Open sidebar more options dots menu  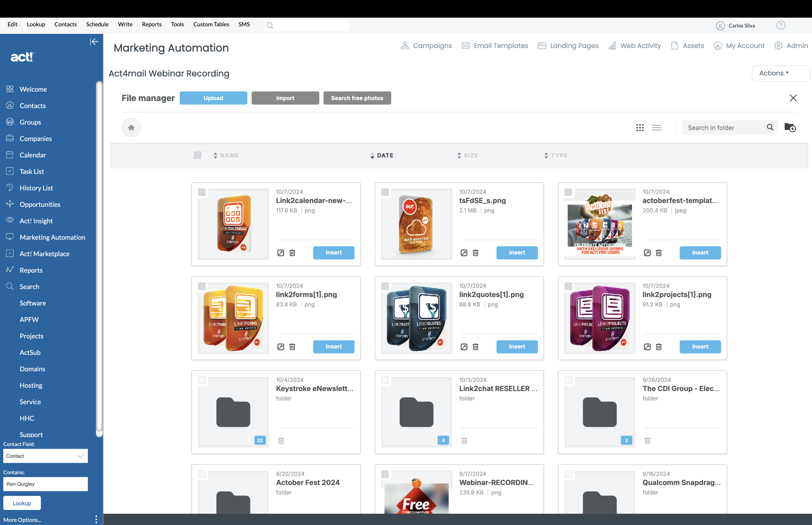pos(96,519)
